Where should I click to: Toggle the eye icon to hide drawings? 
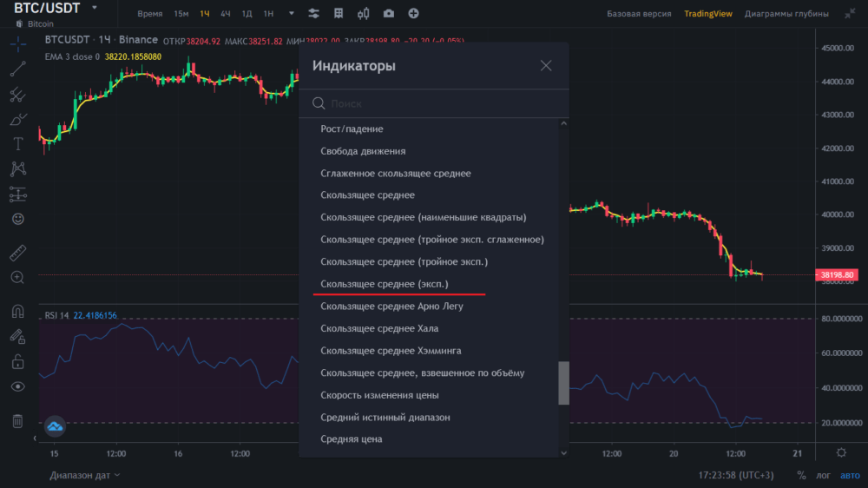[x=17, y=386]
